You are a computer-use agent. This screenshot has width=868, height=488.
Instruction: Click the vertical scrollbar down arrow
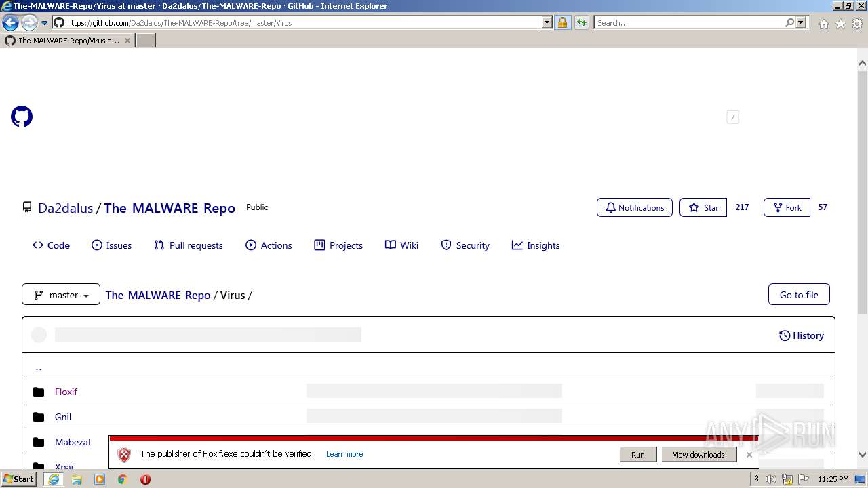tap(863, 455)
